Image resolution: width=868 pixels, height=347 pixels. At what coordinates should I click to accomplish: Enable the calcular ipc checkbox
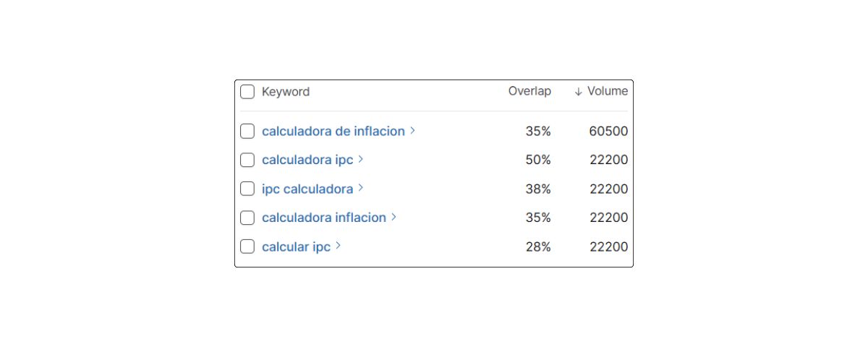(x=247, y=247)
